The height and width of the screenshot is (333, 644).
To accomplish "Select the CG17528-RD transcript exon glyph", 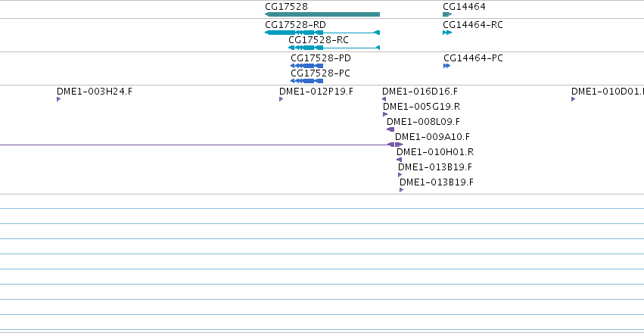I will point(322,33).
